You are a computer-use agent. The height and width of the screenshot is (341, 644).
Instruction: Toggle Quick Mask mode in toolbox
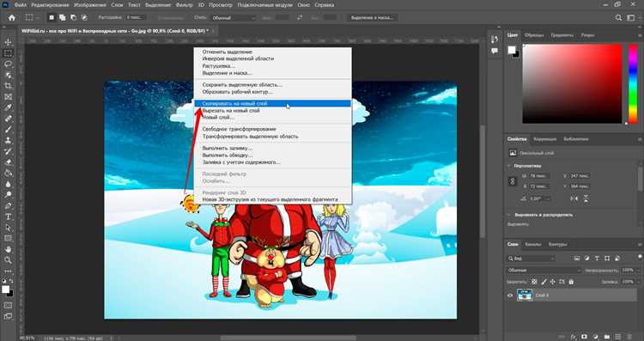[9, 306]
